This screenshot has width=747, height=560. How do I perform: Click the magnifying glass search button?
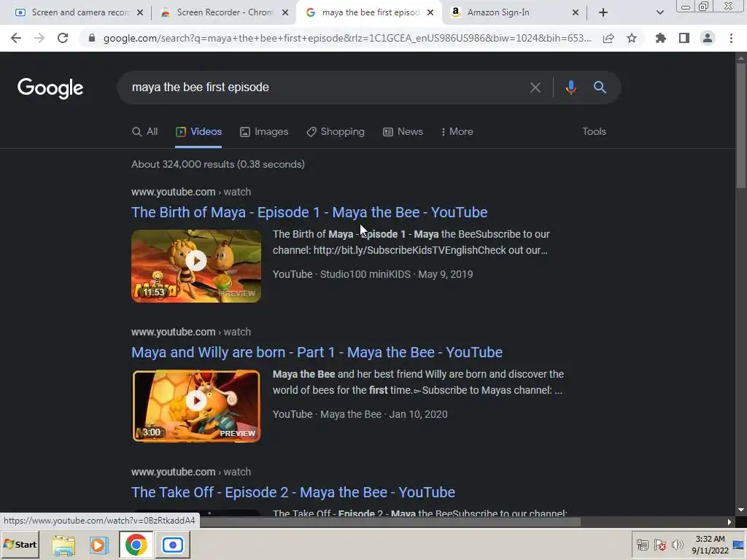click(600, 87)
